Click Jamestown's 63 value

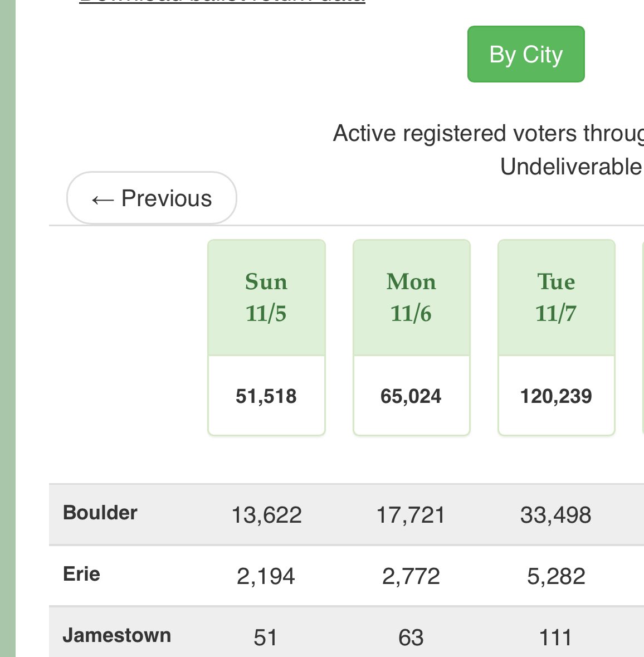(411, 637)
